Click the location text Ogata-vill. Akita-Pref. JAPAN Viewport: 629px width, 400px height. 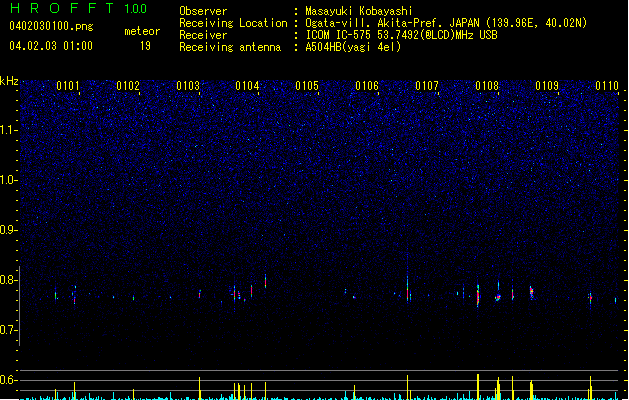click(x=392, y=23)
